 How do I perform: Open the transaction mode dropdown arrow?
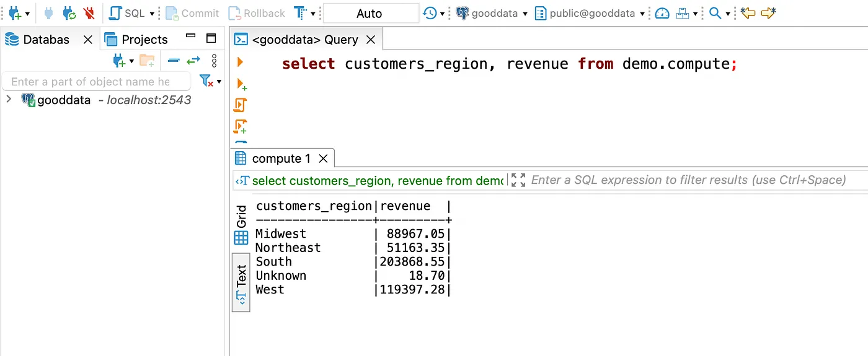tap(313, 14)
